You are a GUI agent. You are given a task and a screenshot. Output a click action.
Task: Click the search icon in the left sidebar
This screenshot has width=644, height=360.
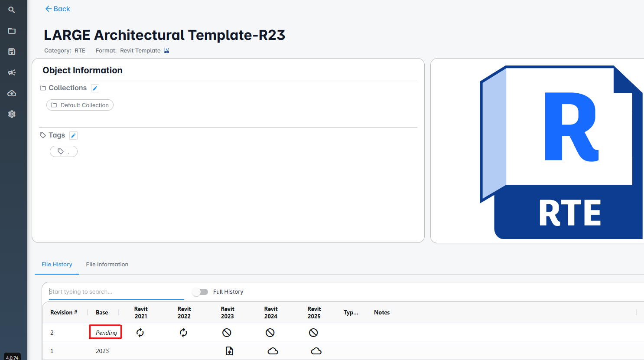(x=12, y=10)
